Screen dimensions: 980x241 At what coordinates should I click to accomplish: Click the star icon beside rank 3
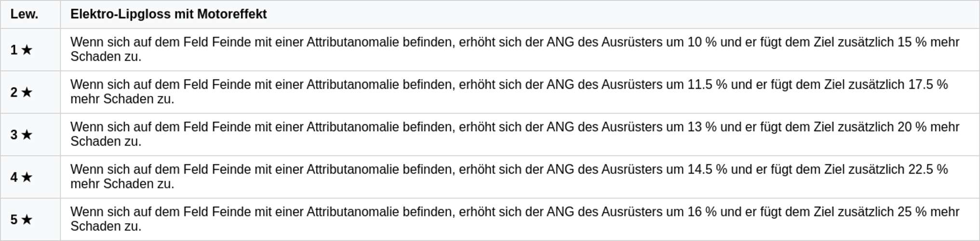27,134
